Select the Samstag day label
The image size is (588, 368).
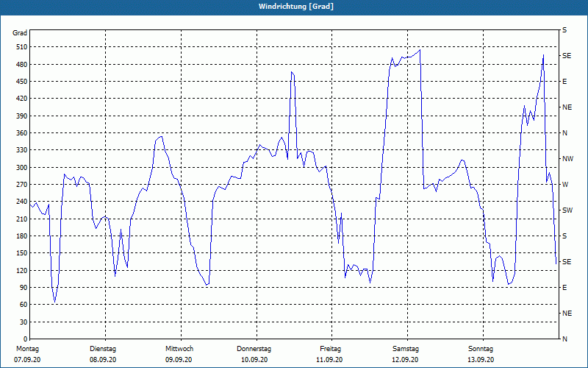pos(406,349)
